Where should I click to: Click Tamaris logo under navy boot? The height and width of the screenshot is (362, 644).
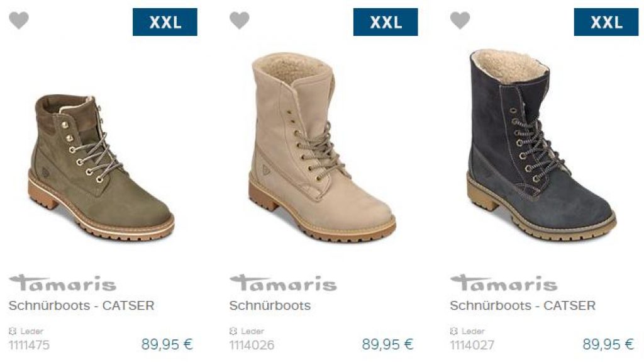(x=504, y=283)
